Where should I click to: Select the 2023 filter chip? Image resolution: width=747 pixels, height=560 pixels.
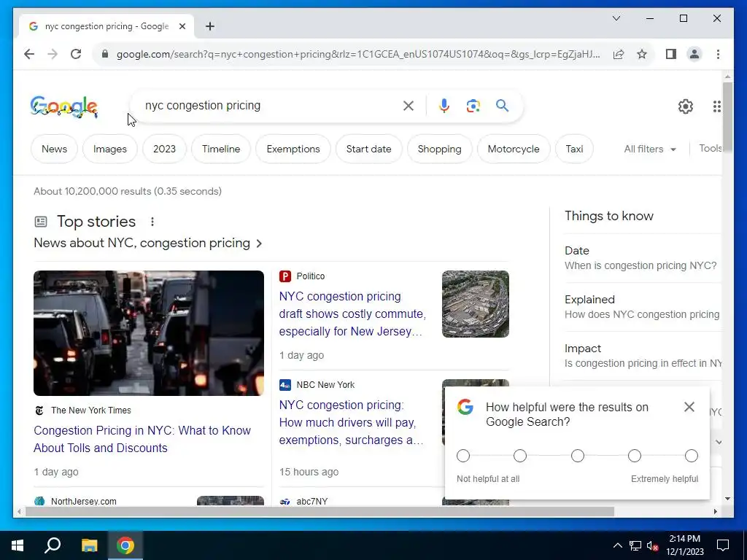[164, 149]
